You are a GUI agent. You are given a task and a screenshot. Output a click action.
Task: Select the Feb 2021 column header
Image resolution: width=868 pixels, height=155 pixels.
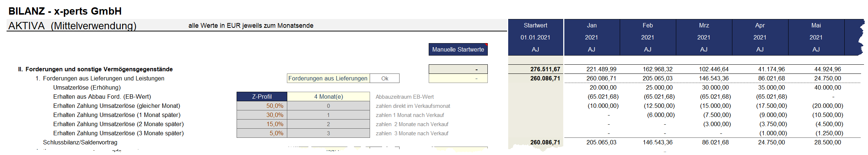(x=648, y=37)
